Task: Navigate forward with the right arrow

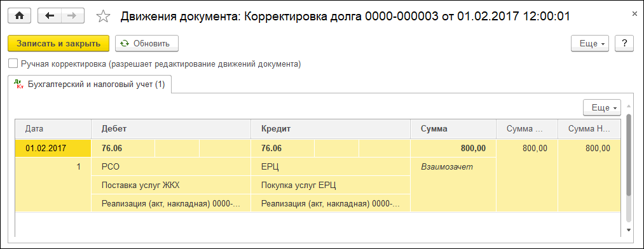Action: (72, 16)
